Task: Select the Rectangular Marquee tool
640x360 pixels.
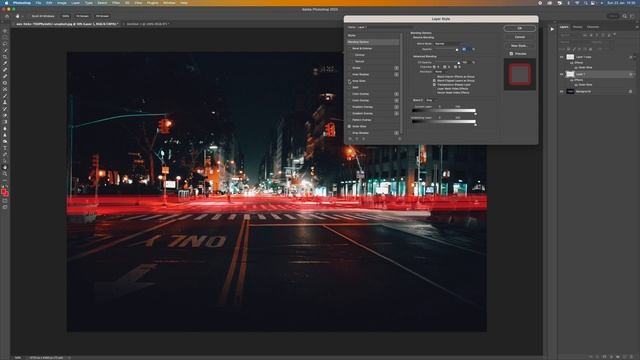Action: click(x=5, y=37)
